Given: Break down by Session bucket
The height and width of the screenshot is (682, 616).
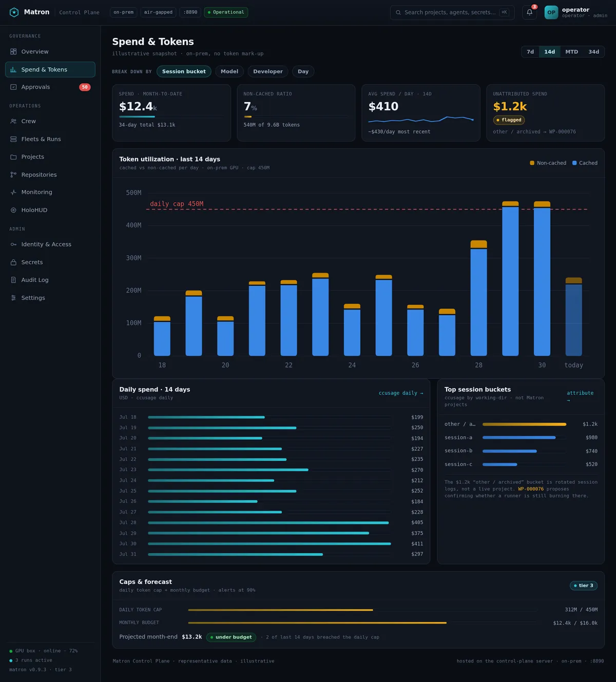Looking at the screenshot, I should pos(184,71).
